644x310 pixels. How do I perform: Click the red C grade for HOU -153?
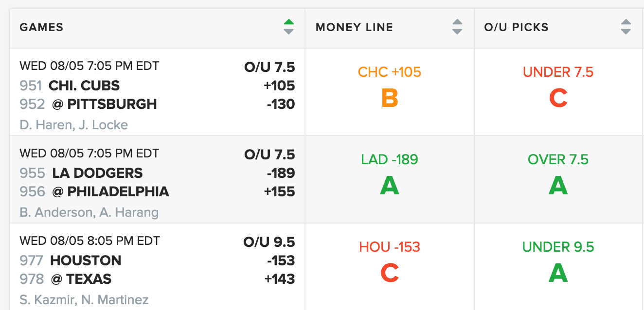coord(390,273)
